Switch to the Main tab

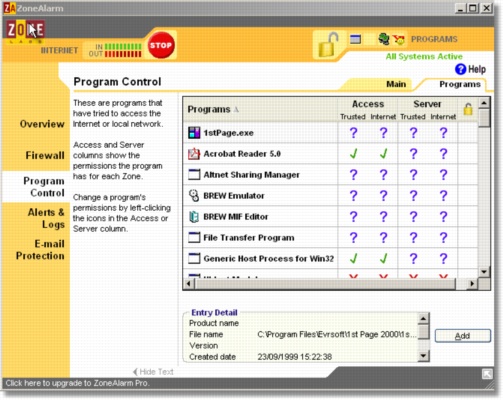click(396, 84)
